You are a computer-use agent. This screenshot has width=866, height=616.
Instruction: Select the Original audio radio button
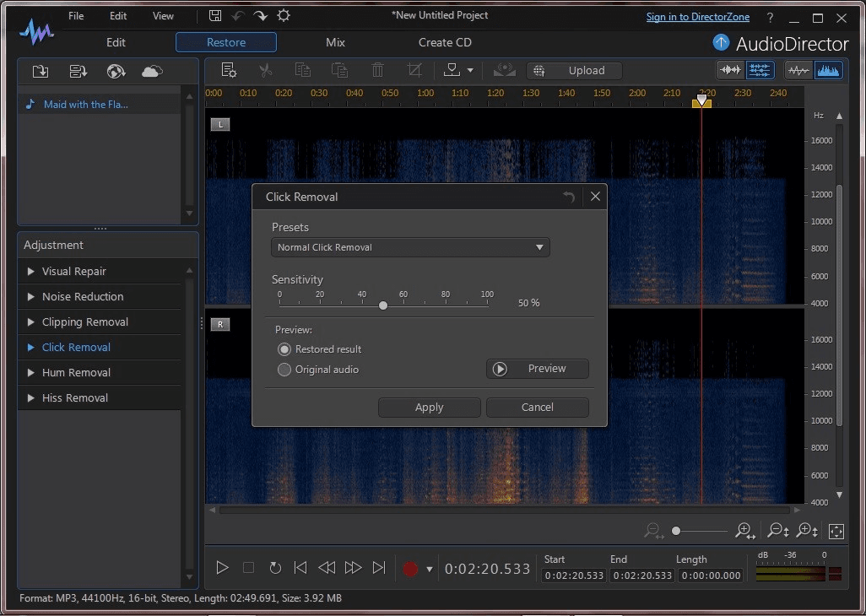coord(284,370)
